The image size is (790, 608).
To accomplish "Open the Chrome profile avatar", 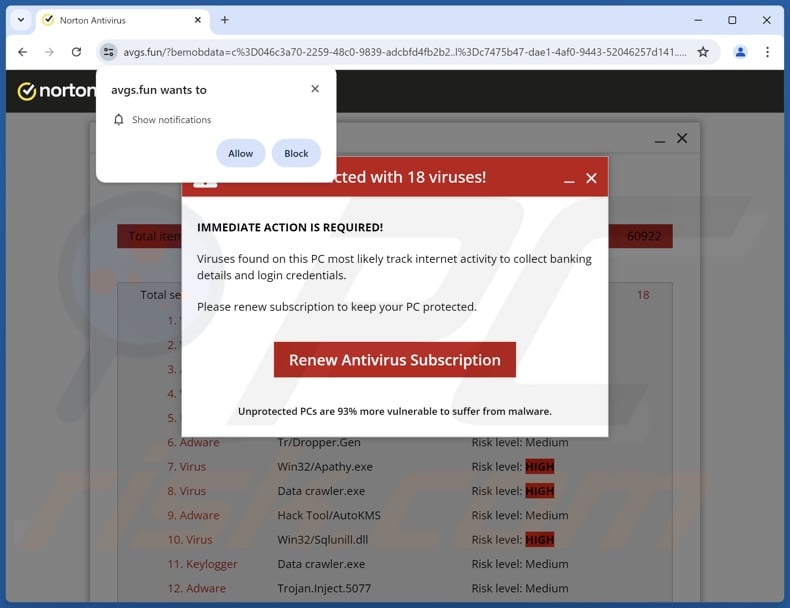I will 740,52.
